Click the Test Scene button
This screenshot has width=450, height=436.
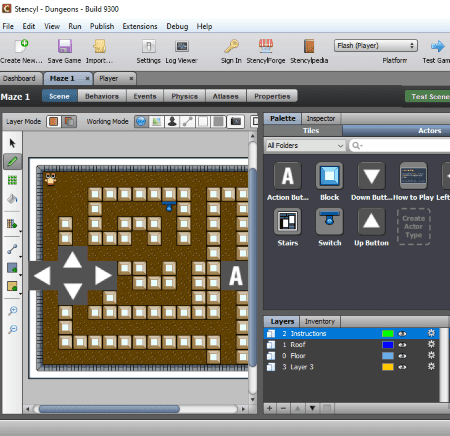(x=428, y=97)
